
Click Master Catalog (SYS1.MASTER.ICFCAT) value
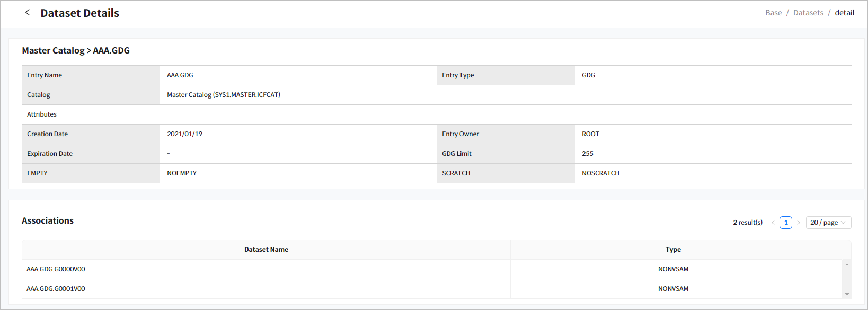pyautogui.click(x=224, y=95)
